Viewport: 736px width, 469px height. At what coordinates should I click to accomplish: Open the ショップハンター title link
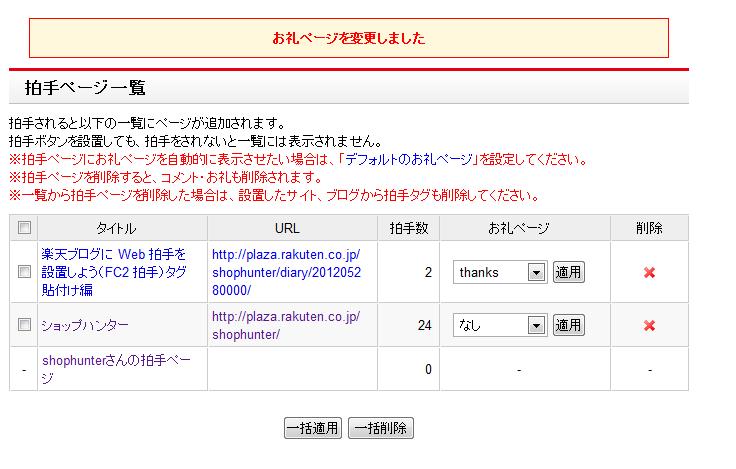(x=85, y=326)
